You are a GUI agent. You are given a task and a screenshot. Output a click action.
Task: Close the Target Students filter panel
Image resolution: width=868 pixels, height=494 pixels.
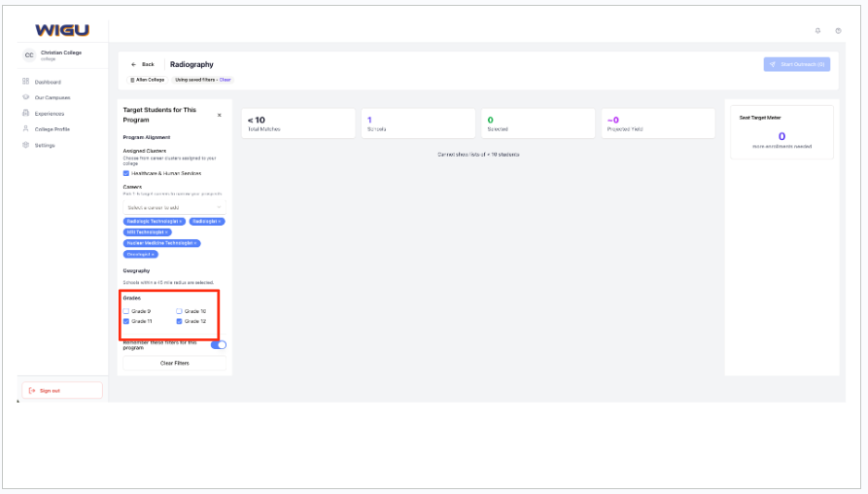tap(219, 115)
